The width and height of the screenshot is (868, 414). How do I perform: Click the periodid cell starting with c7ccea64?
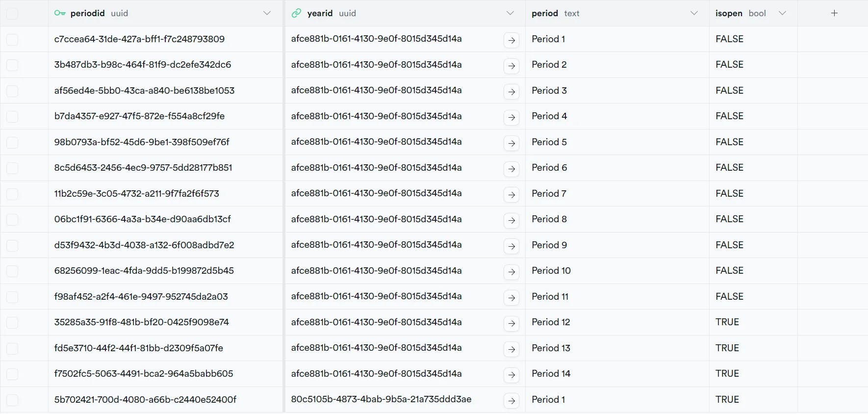click(139, 39)
